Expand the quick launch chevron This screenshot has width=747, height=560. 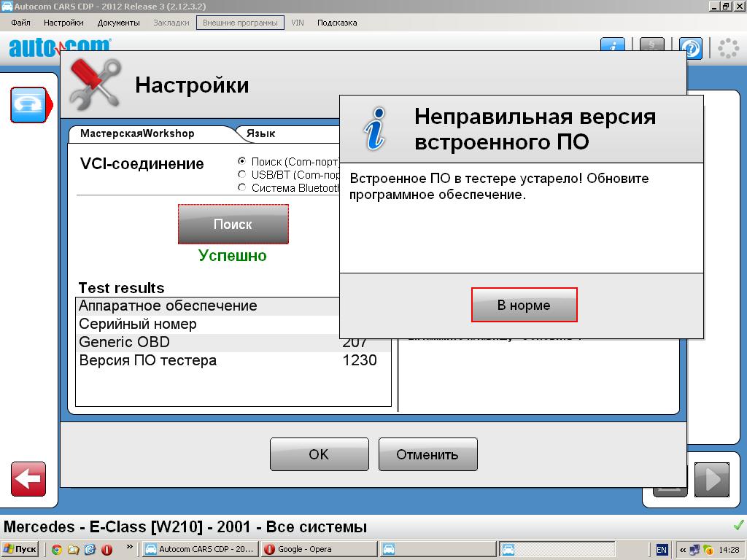point(130,547)
